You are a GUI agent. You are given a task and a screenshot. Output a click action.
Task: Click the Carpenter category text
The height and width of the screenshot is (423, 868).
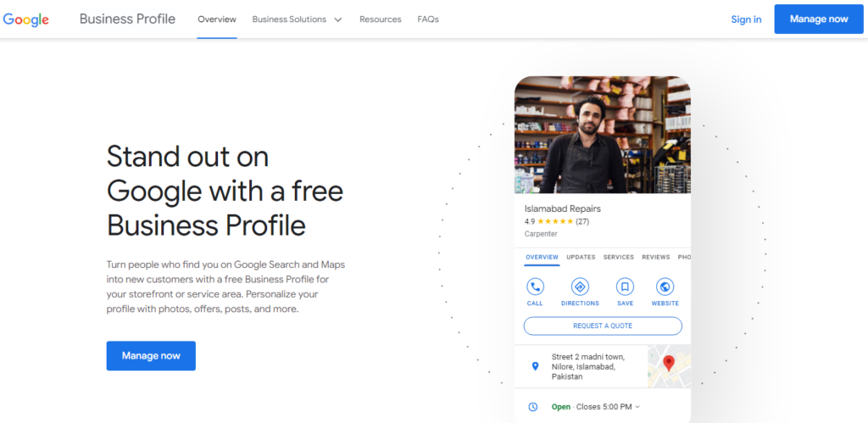(x=541, y=234)
